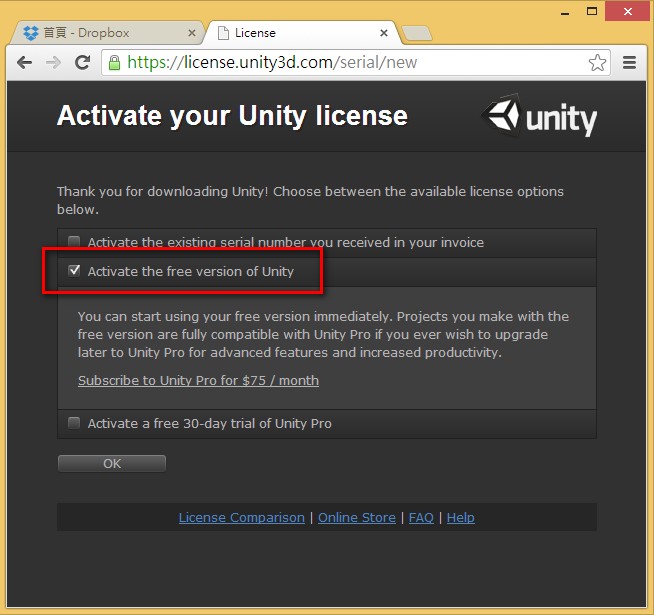Screen dimensions: 654x615
Task: Click the 'Thank you for downloading Unity!' text
Action: point(163,192)
